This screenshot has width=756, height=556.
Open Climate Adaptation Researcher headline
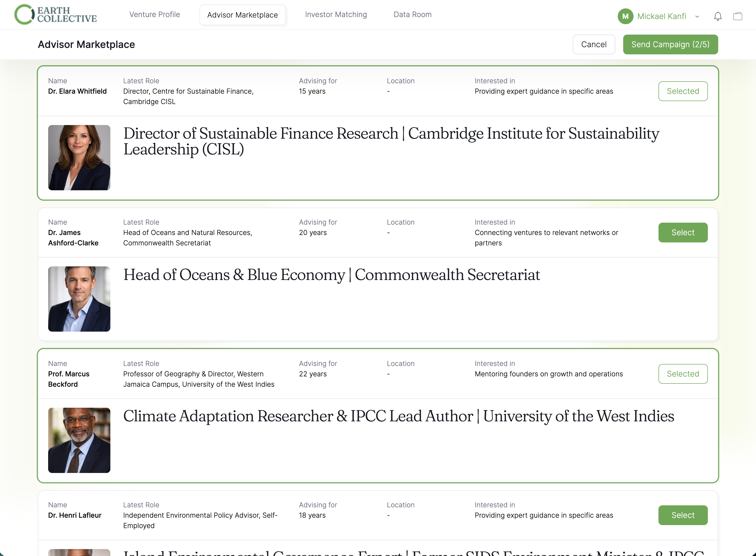click(x=398, y=416)
